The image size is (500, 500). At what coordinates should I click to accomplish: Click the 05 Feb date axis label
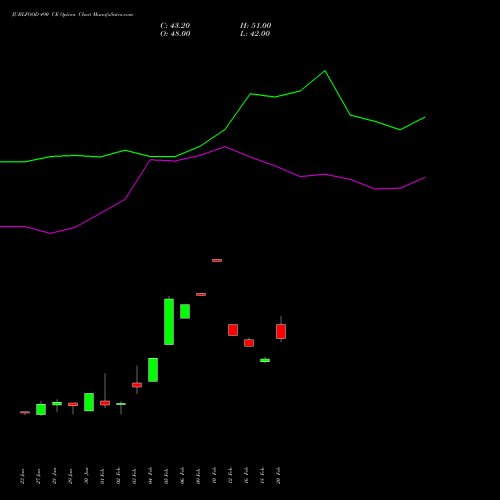point(166,476)
